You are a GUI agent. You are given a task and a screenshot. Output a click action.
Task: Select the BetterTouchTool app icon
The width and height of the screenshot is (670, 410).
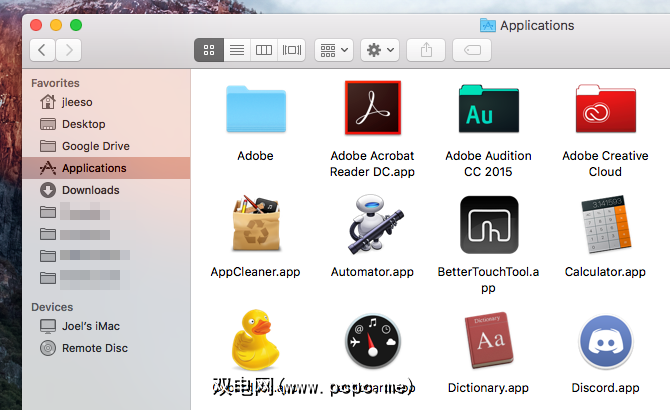tap(489, 225)
